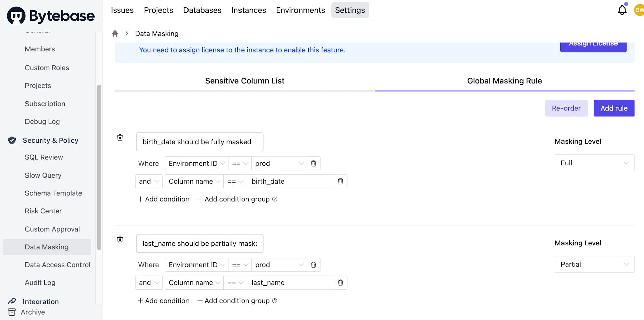The image size is (644, 320).
Task: Click the sidebar vertical scrollbar
Action: coord(99,168)
